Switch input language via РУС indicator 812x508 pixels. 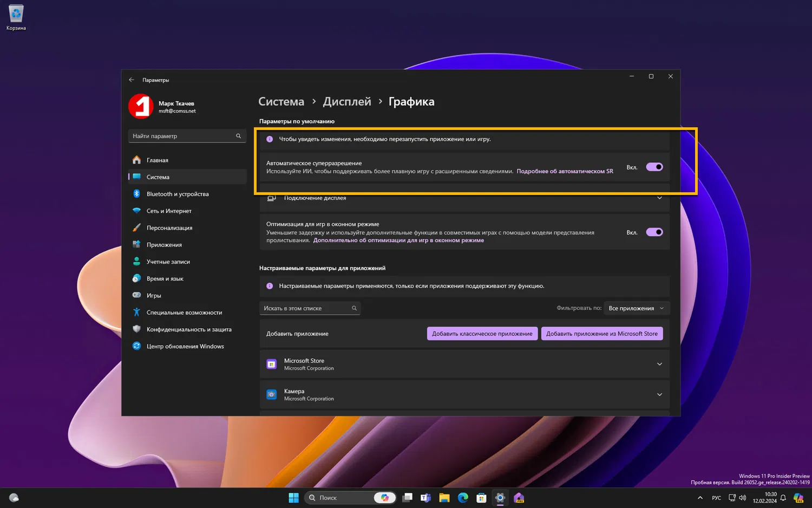tap(716, 498)
